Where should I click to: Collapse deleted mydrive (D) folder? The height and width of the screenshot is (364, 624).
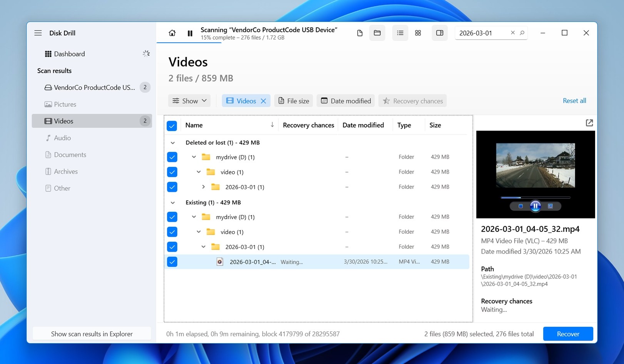coord(194,157)
